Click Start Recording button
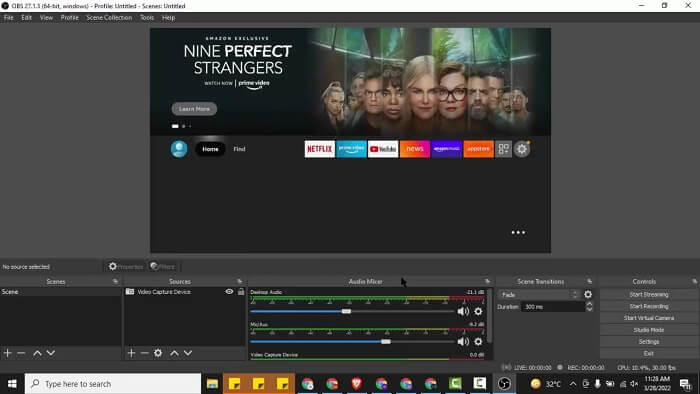The image size is (700, 394). [x=649, y=306]
